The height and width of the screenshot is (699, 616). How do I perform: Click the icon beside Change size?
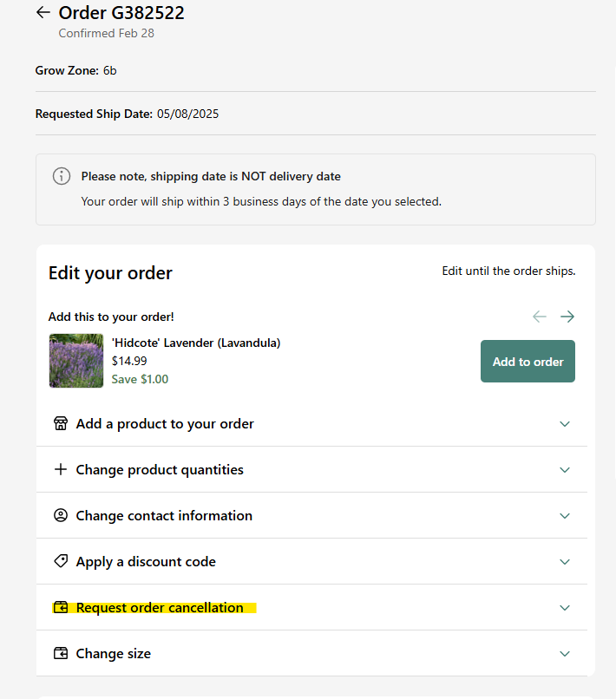pos(61,653)
